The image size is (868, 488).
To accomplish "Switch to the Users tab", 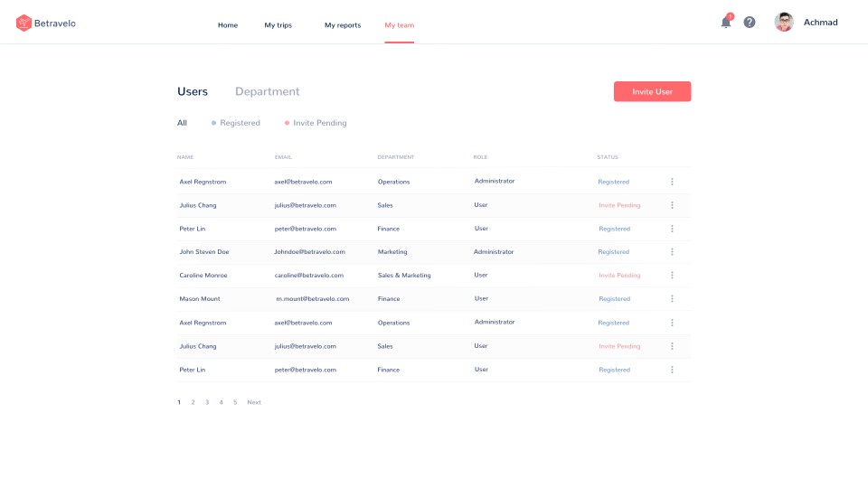I will pyautogui.click(x=193, y=91).
